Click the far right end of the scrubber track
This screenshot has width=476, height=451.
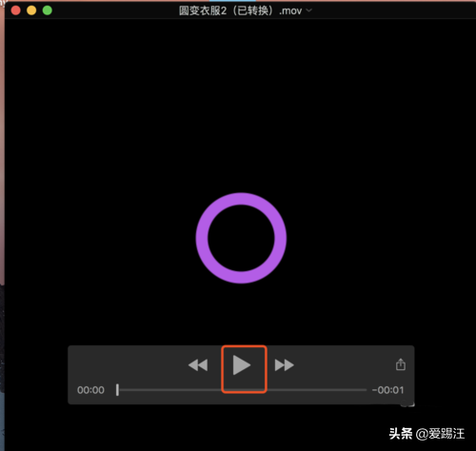point(365,390)
